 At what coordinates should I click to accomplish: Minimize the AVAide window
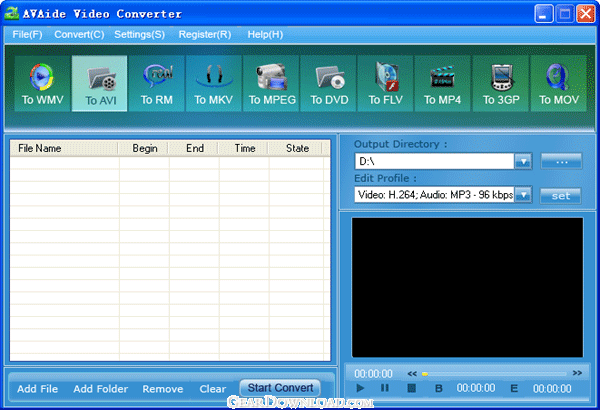(544, 14)
